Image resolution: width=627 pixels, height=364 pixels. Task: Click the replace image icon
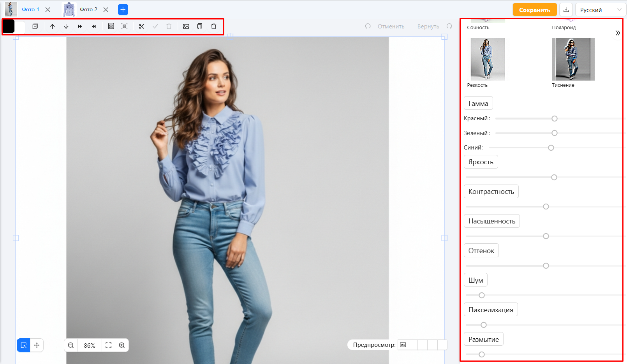click(186, 26)
